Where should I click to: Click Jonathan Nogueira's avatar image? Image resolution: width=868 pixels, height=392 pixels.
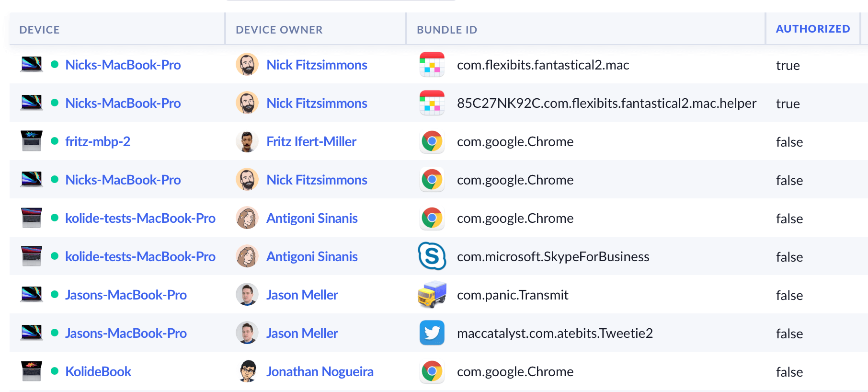[247, 371]
